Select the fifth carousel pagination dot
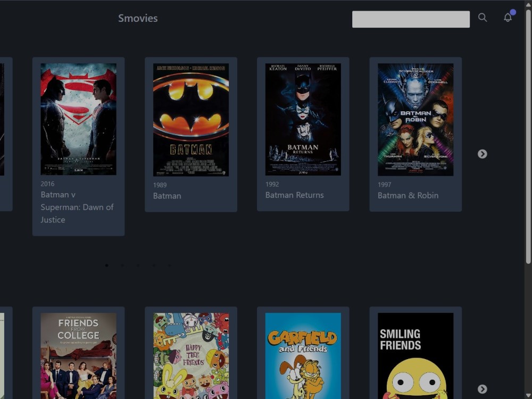The height and width of the screenshot is (399, 532). (x=170, y=265)
